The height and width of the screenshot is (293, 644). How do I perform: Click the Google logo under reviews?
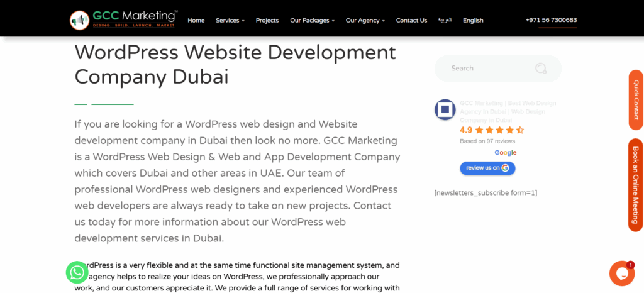pyautogui.click(x=505, y=153)
